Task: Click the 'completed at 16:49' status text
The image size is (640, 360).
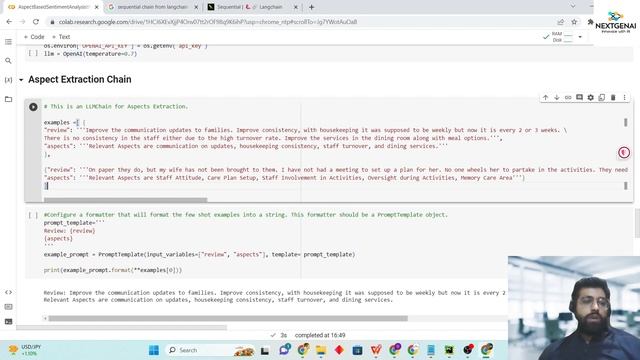Action: (x=320, y=335)
